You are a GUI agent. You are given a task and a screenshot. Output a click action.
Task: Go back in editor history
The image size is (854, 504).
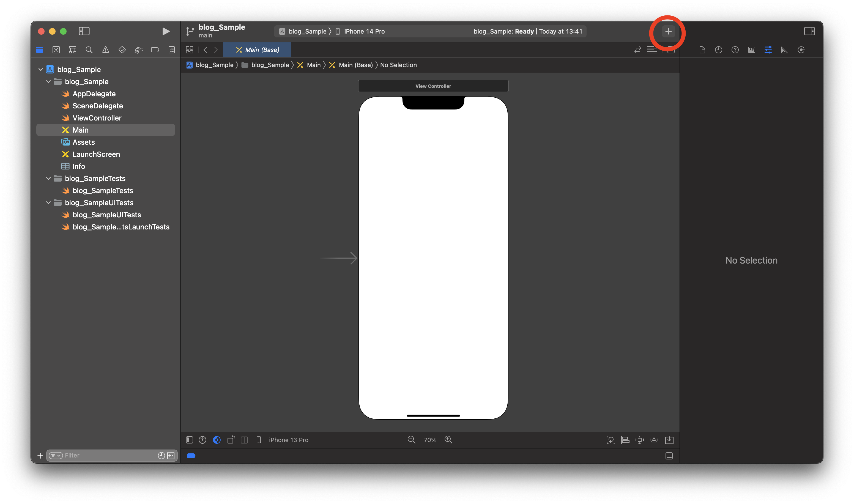click(205, 50)
